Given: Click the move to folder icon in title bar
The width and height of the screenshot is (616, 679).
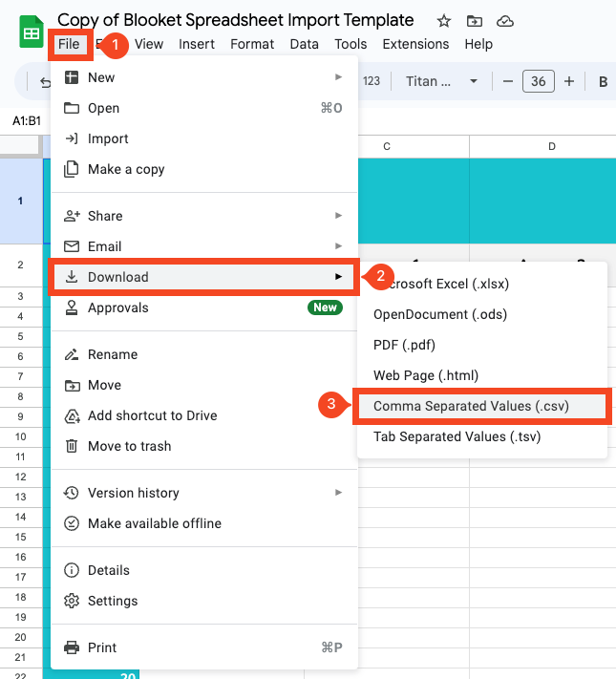Looking at the screenshot, I should pyautogui.click(x=475, y=21).
